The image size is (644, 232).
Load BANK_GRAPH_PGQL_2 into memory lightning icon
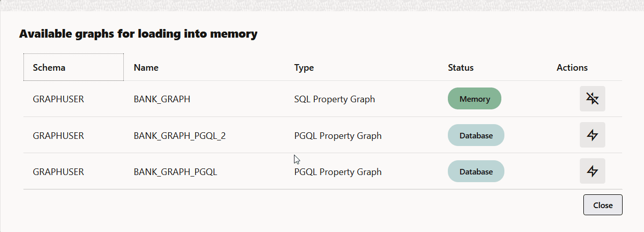(592, 135)
